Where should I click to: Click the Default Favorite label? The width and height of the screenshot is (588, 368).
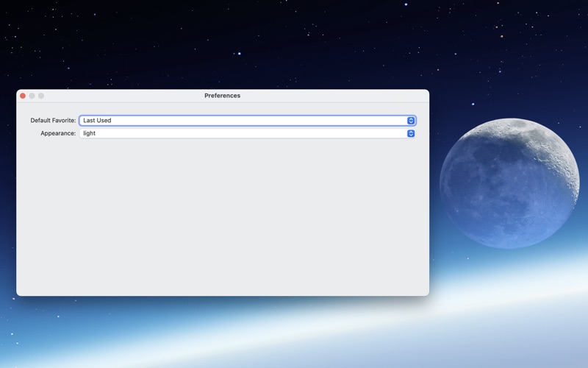53,121
